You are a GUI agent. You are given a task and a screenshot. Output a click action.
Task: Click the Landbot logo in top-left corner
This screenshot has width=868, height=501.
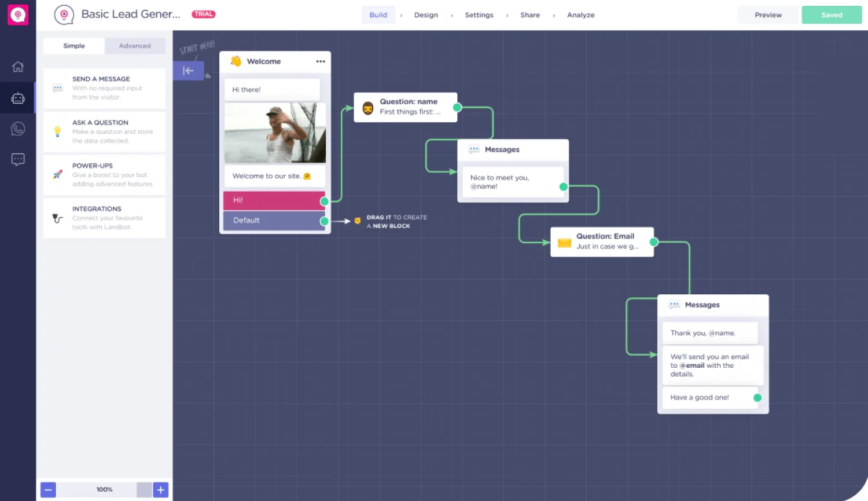pyautogui.click(x=18, y=15)
